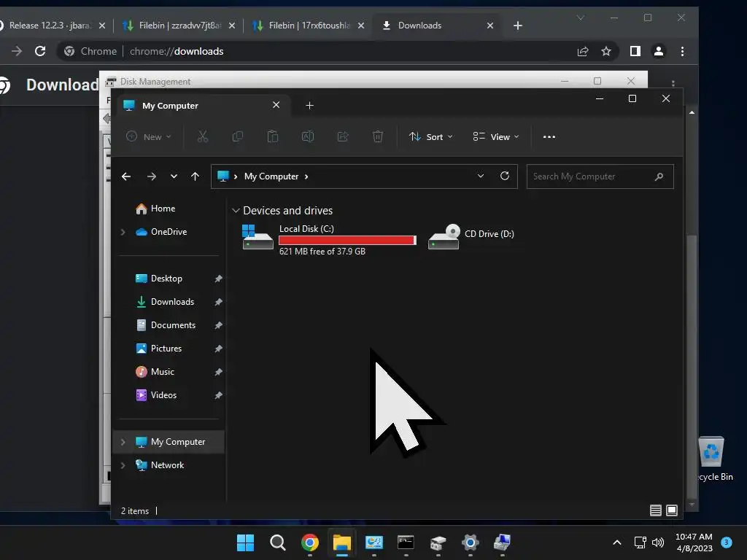Expand the My Computer tree node
The height and width of the screenshot is (560, 747).
(x=123, y=442)
